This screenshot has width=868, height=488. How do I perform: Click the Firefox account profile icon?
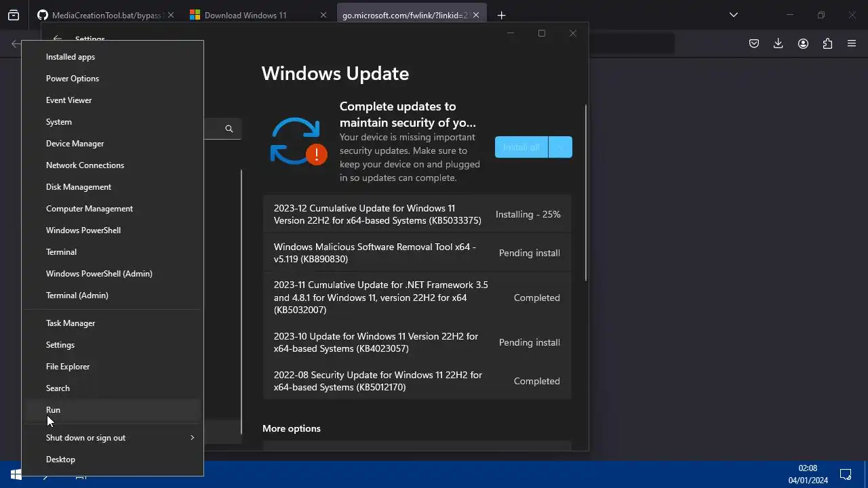(x=803, y=43)
